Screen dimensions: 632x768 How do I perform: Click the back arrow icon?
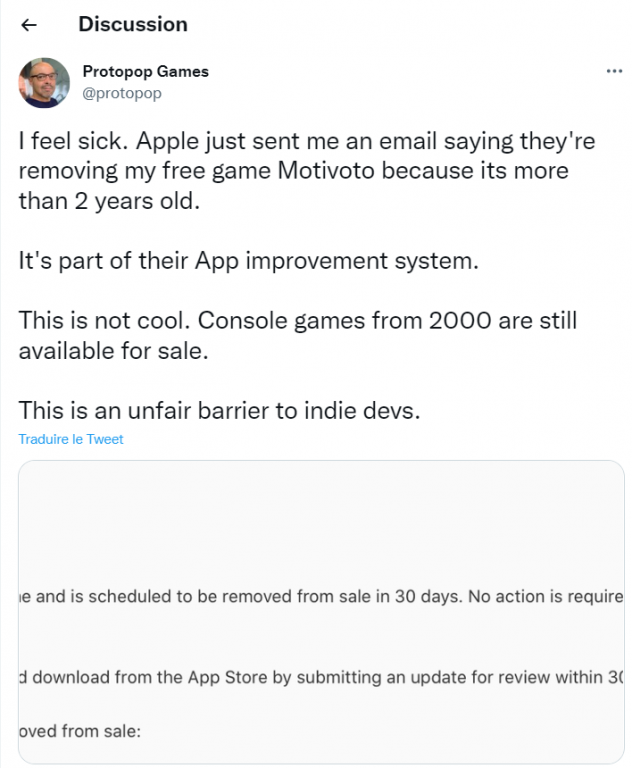point(28,25)
